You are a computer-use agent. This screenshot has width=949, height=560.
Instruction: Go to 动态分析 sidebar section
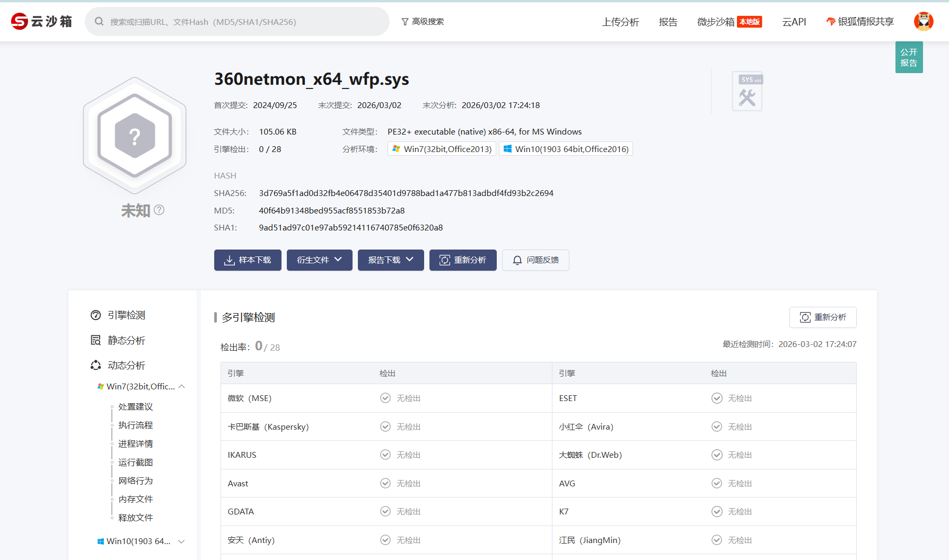point(118,365)
